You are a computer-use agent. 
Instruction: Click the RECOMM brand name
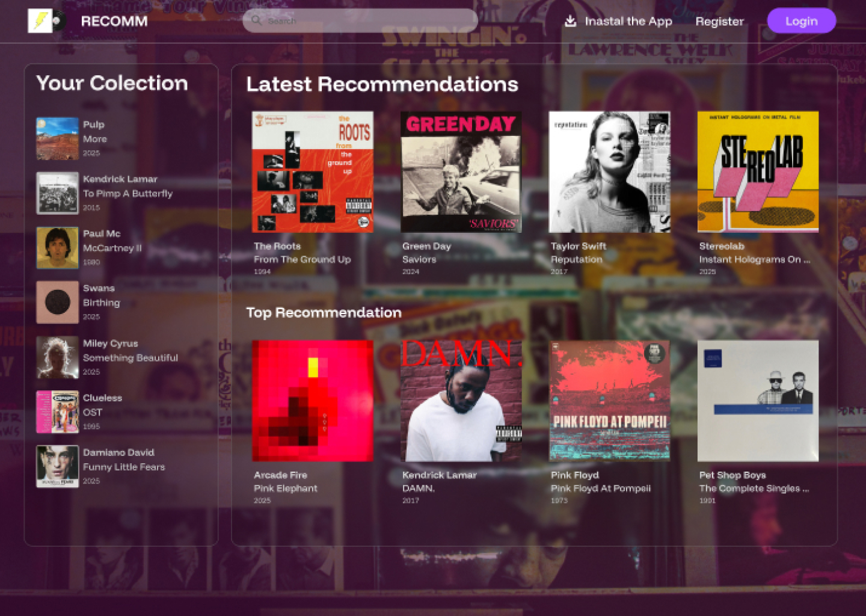(x=114, y=21)
